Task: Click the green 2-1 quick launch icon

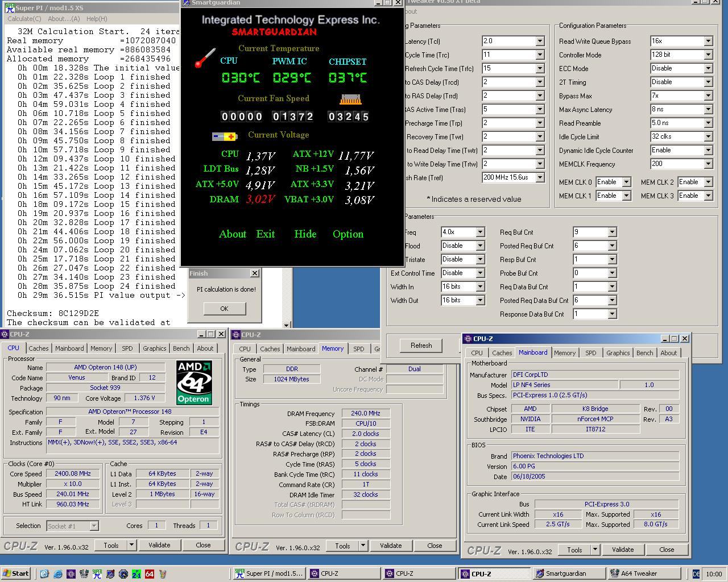Action: pos(136,573)
